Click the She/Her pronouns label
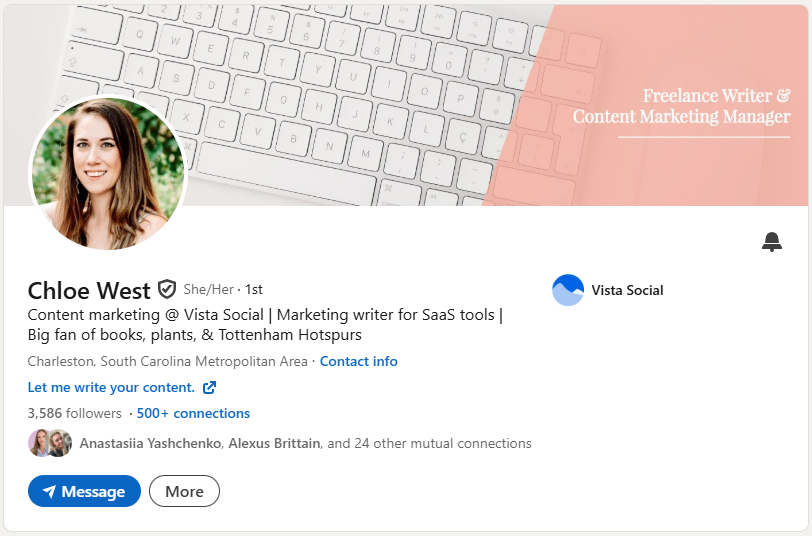 (x=208, y=289)
